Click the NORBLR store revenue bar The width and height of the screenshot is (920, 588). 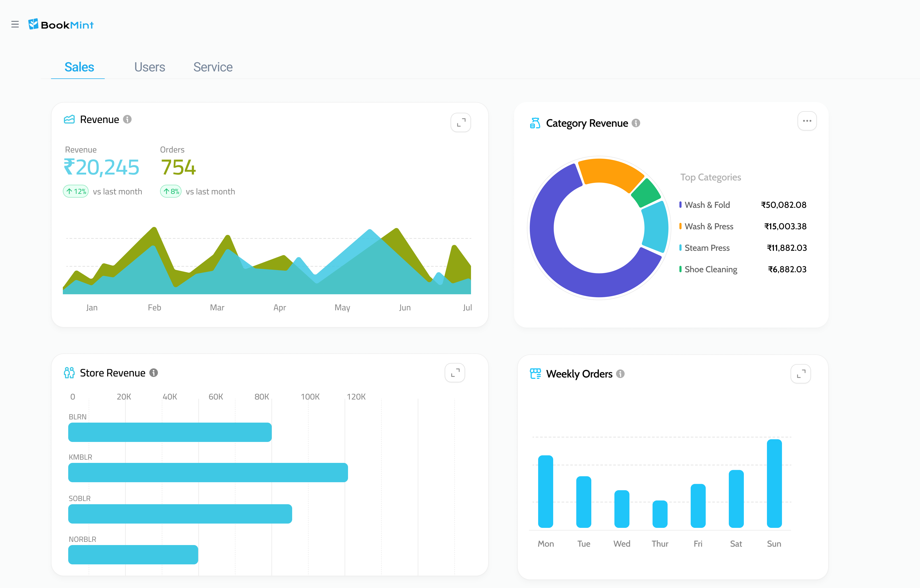point(133,555)
